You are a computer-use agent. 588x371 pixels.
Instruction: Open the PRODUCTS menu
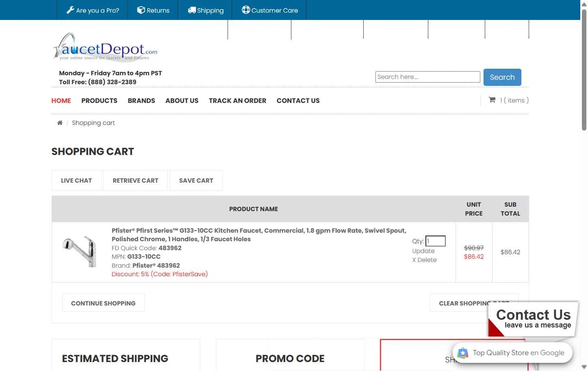pos(99,100)
